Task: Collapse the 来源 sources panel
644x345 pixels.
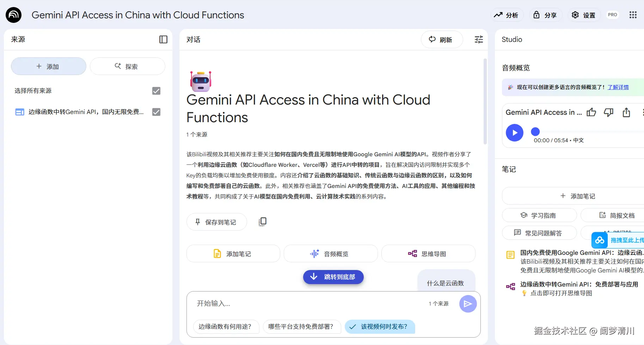Action: (163, 39)
